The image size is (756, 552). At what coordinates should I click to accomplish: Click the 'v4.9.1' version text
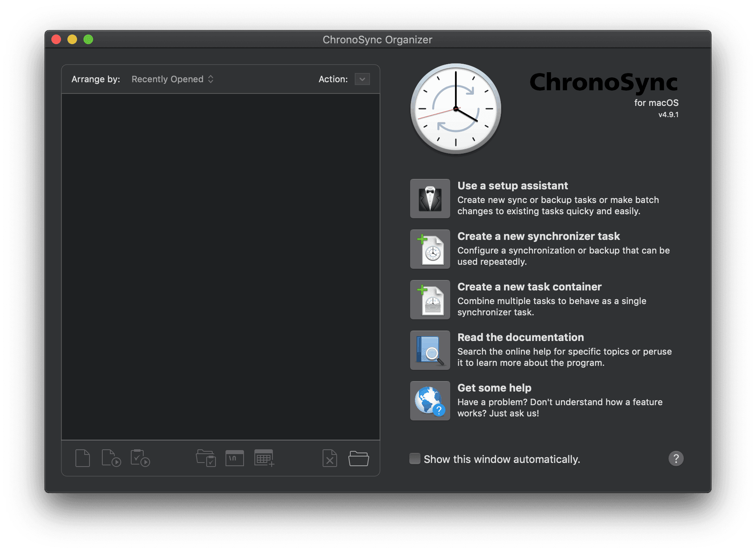click(x=669, y=114)
